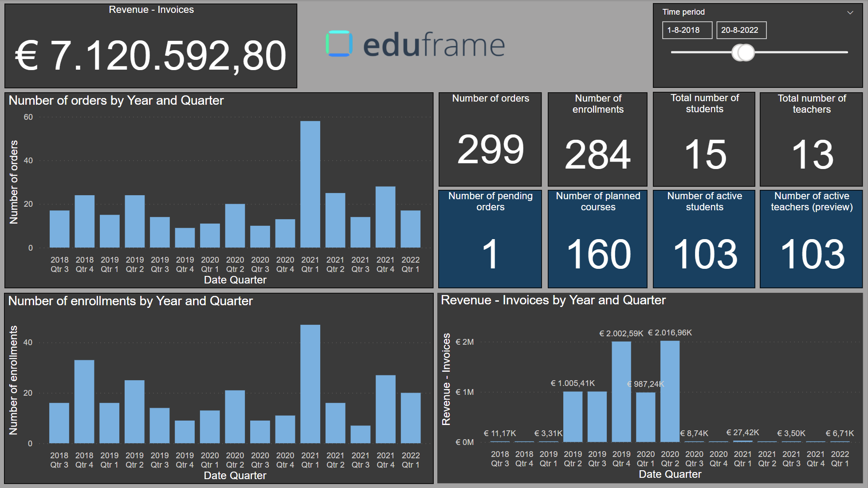Click € 7.120.592,80 revenue value
This screenshot has height=488, width=868.
pyautogui.click(x=151, y=56)
